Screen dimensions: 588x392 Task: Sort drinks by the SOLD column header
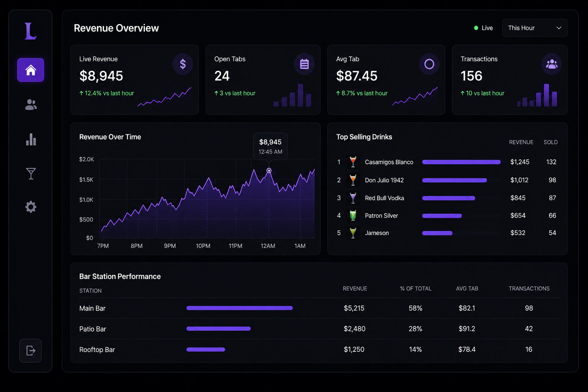coord(550,142)
